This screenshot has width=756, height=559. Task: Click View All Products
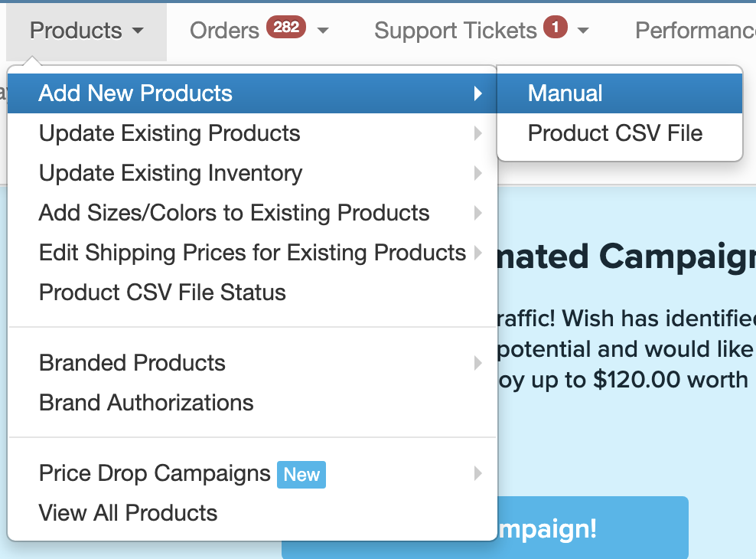[129, 513]
